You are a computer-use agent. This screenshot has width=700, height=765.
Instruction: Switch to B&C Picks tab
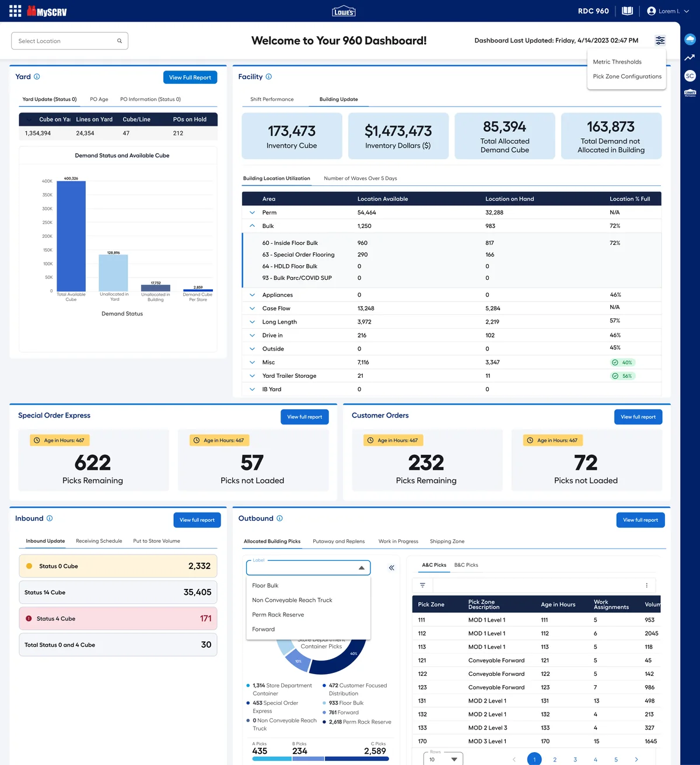click(x=466, y=565)
